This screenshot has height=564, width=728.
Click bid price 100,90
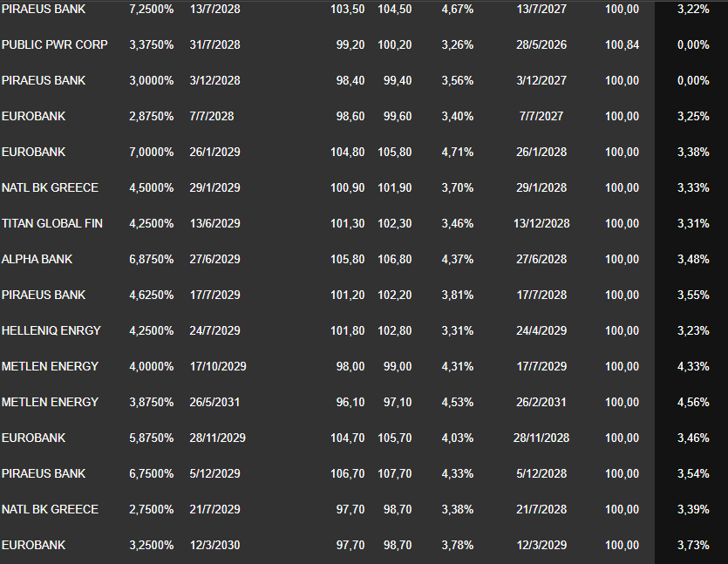pos(347,187)
